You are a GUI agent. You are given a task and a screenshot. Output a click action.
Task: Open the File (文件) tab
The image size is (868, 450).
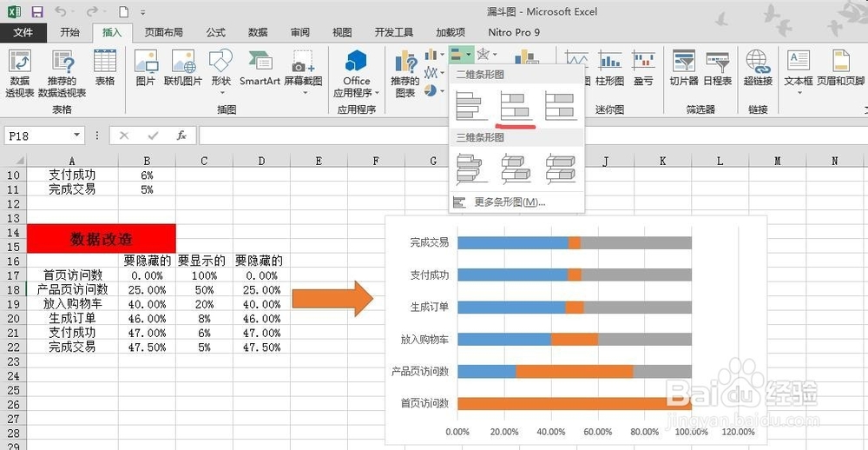[x=23, y=33]
